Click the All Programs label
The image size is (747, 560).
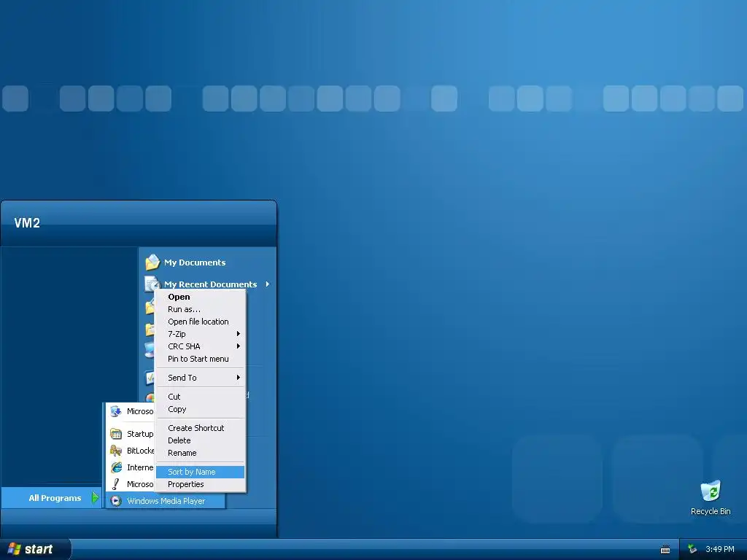pos(55,497)
